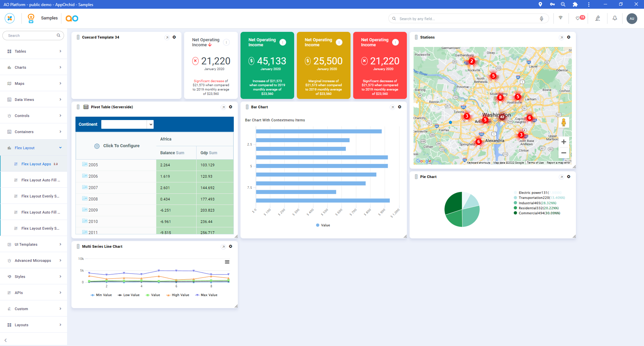
Task: Click the gear icon beside Click To Configure
Action: point(97,146)
